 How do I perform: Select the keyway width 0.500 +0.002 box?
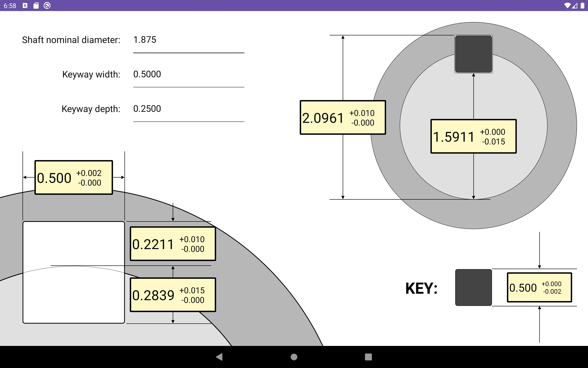[x=74, y=177]
